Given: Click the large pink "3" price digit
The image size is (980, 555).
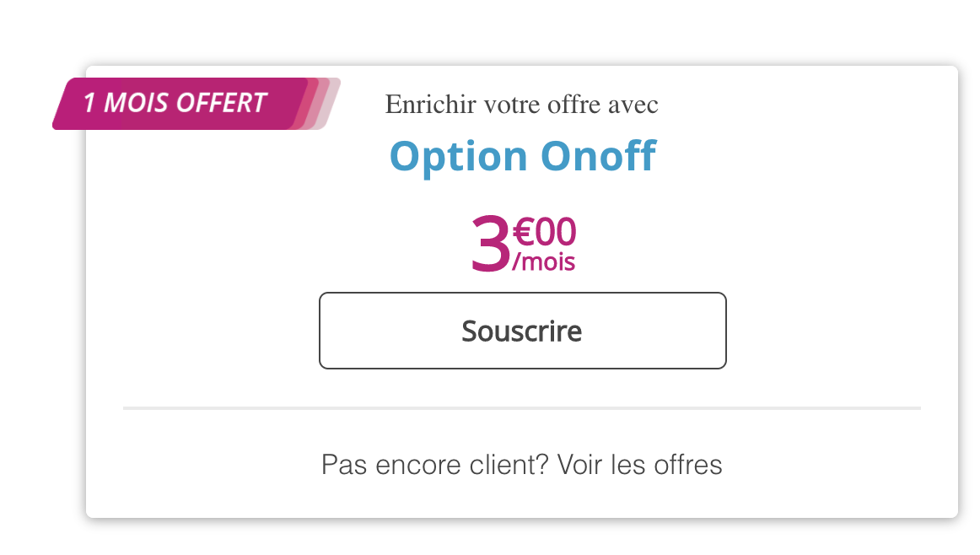Looking at the screenshot, I should (x=489, y=245).
